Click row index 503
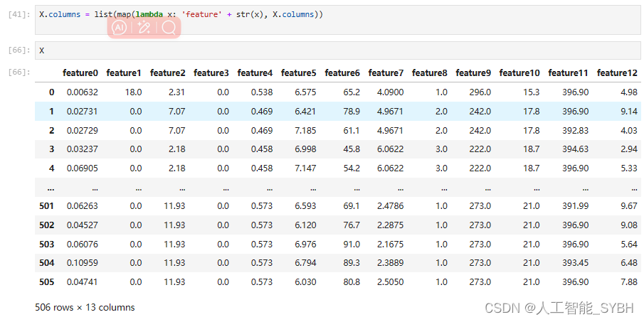Screen dimensions: 644x322 pyautogui.click(x=46, y=244)
